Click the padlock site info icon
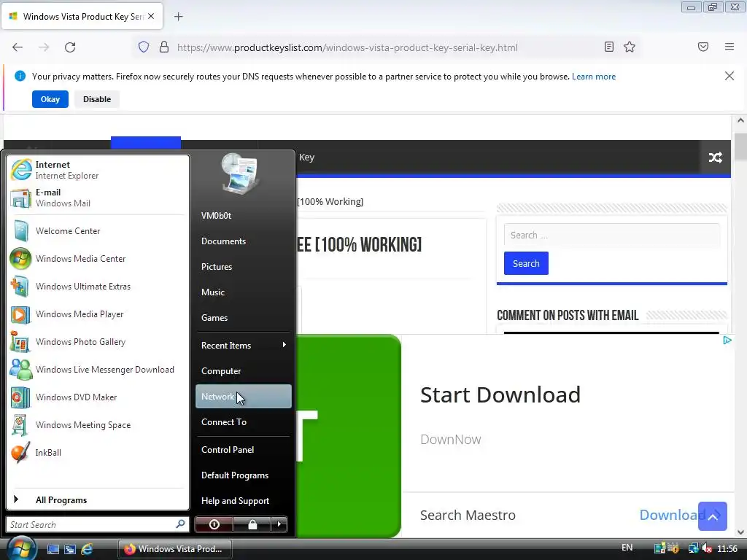 pos(164,47)
